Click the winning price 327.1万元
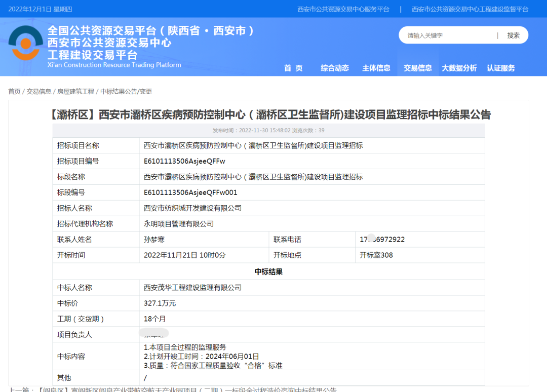Viewport: 547px width, 392px height. pos(160,303)
